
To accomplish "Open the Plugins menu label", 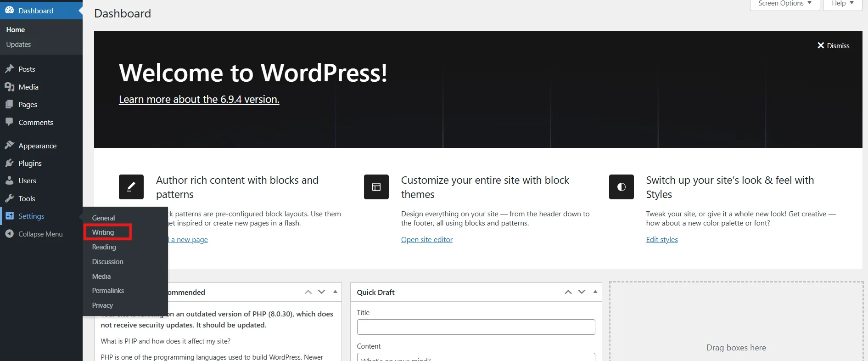I will (30, 163).
